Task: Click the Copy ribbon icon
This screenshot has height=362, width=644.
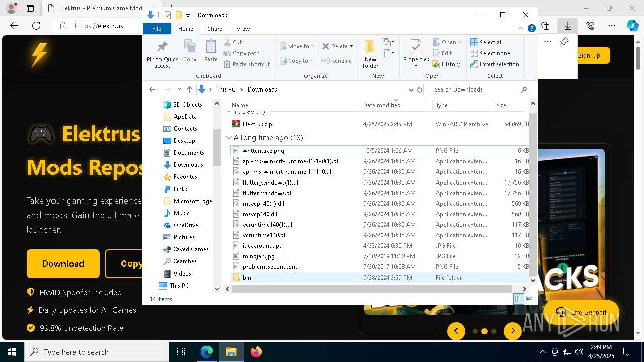Action: point(190,51)
